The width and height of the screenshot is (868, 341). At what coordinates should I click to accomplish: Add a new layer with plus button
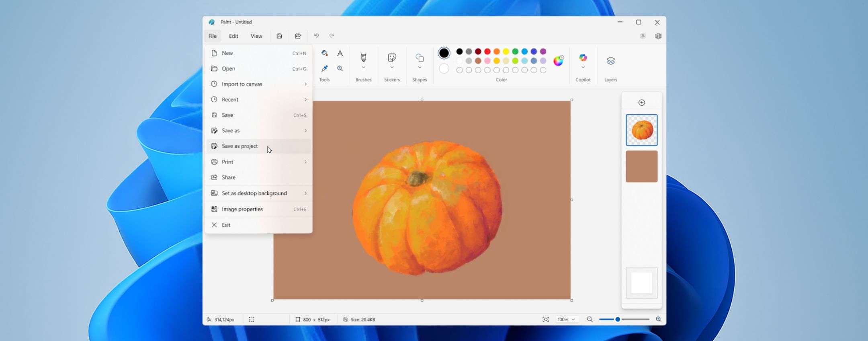[x=641, y=103]
